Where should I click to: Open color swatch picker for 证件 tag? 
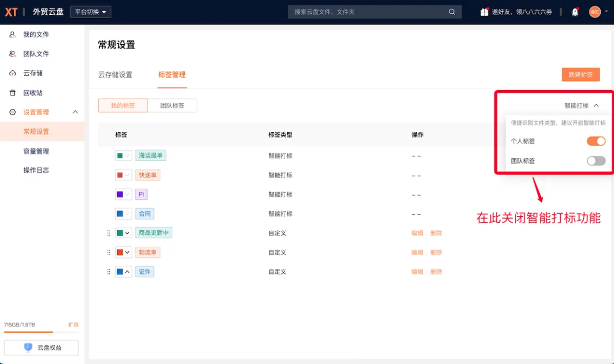click(x=123, y=272)
